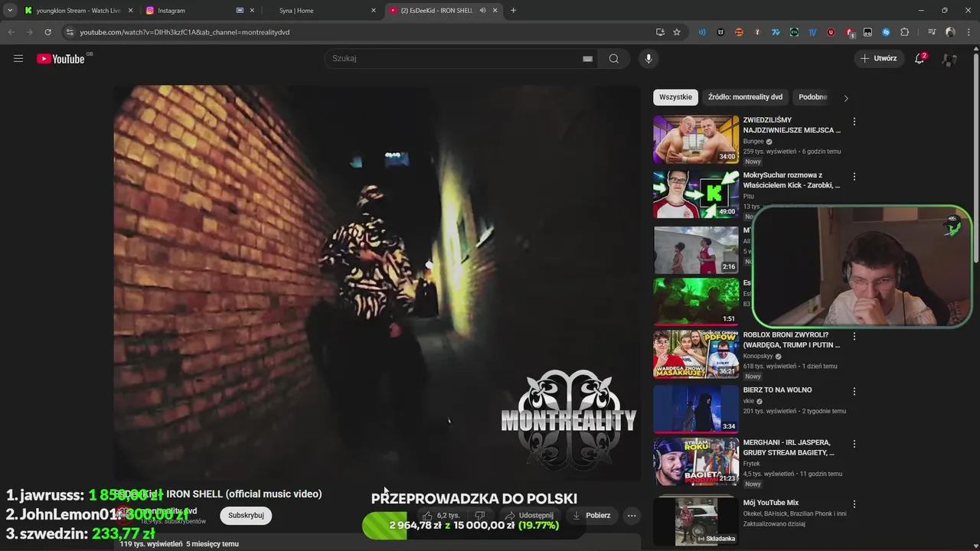
Task: Open Chrome extensions puzzle icon
Action: [x=904, y=32]
